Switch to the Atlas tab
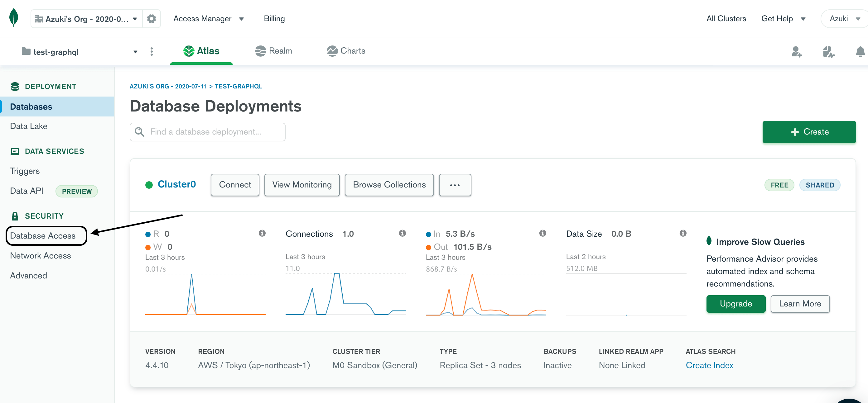 (x=201, y=51)
